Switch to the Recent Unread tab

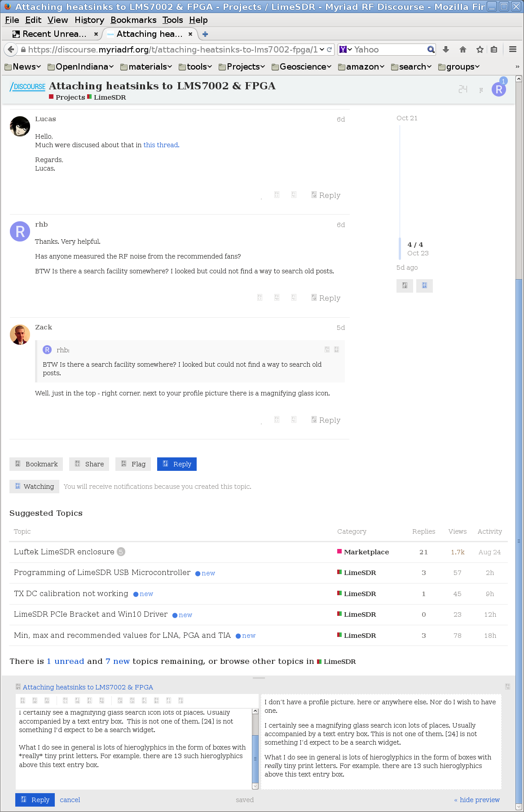tap(54, 34)
